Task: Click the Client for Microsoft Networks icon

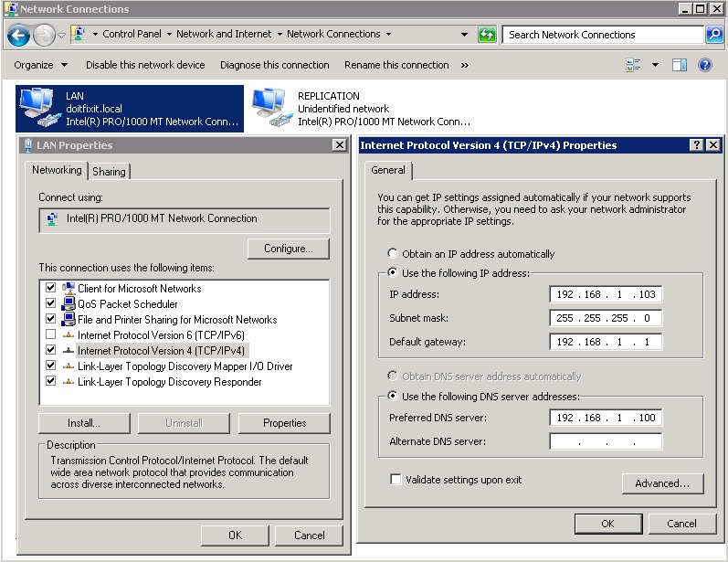Action: coord(69,288)
